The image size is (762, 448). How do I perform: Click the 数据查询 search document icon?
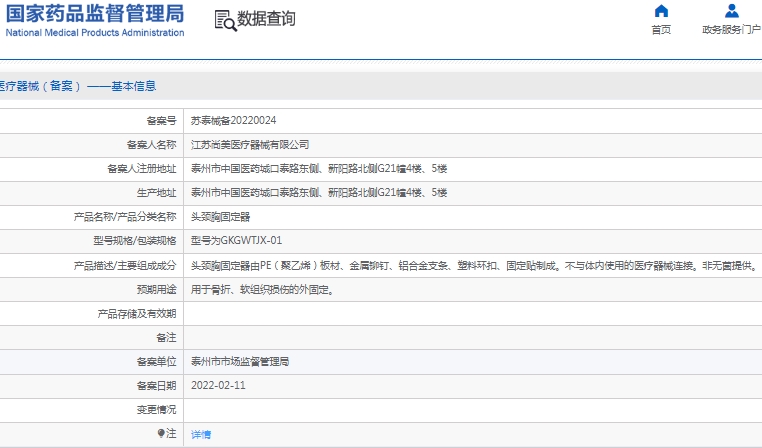pyautogui.click(x=225, y=20)
